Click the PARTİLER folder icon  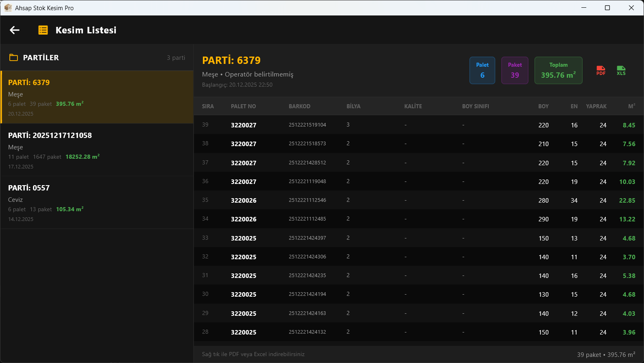tap(13, 58)
